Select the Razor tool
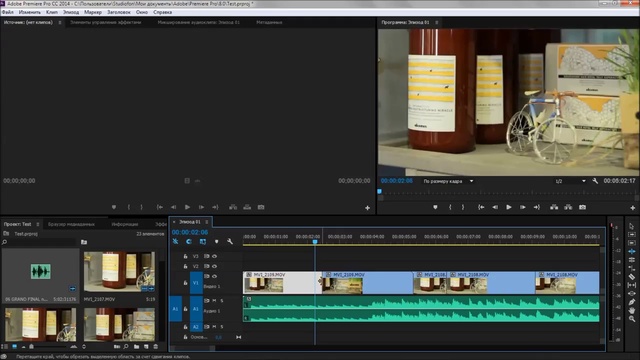The width and height of the screenshot is (640, 360). point(631,277)
